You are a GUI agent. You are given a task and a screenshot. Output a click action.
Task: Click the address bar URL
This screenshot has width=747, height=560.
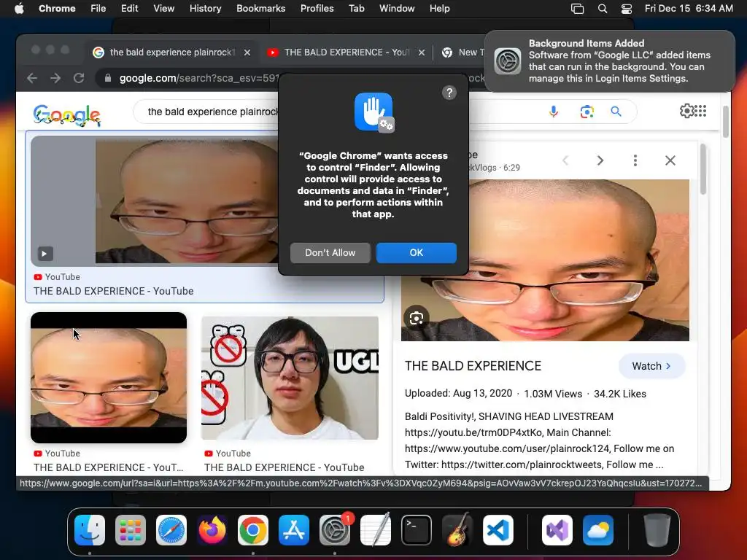[x=199, y=78]
